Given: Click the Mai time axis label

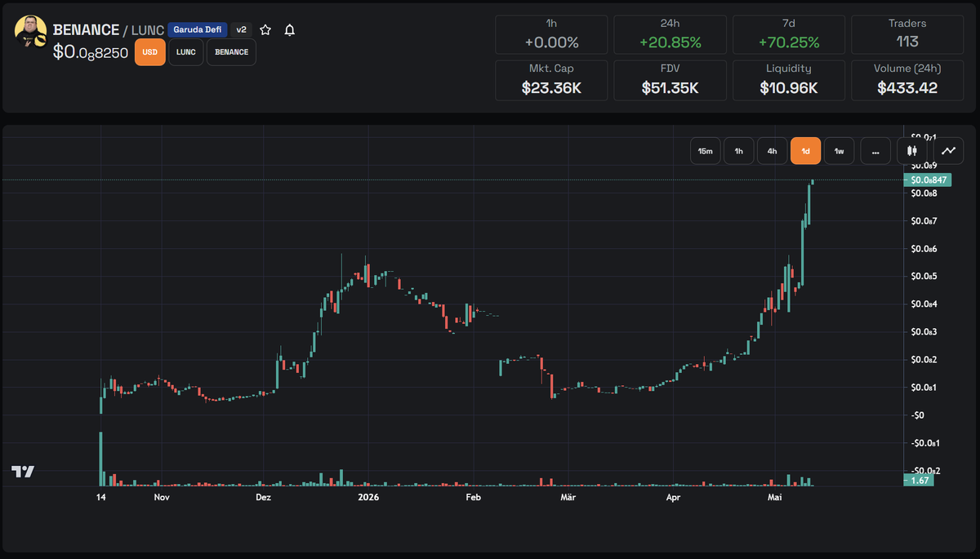Looking at the screenshot, I should [x=775, y=496].
